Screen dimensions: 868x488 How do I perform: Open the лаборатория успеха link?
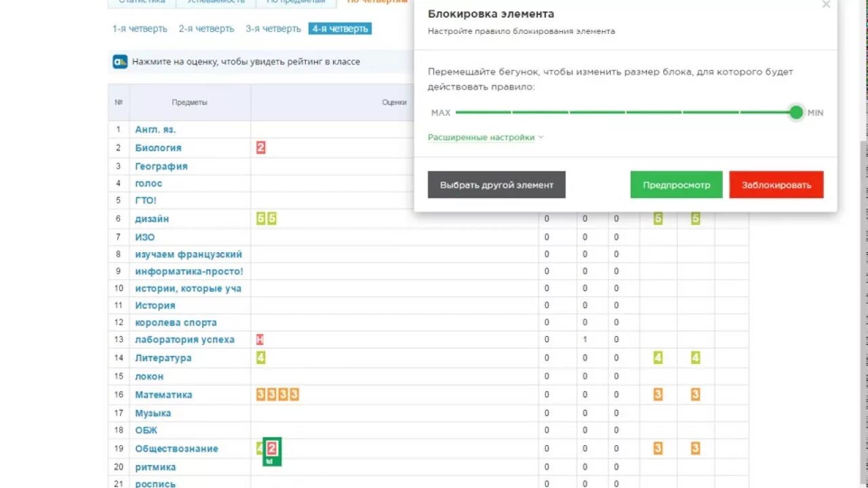(184, 340)
